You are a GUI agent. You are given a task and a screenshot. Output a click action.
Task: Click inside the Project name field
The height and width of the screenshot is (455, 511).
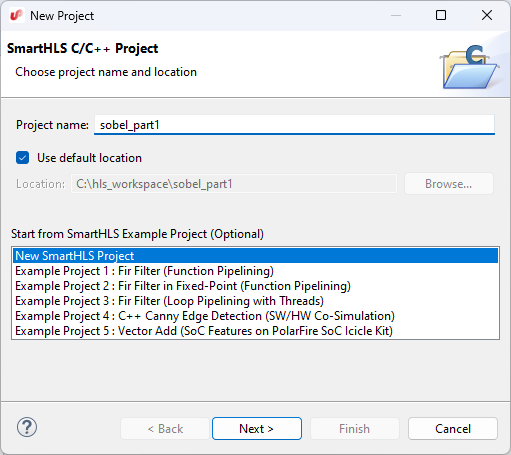coord(294,125)
